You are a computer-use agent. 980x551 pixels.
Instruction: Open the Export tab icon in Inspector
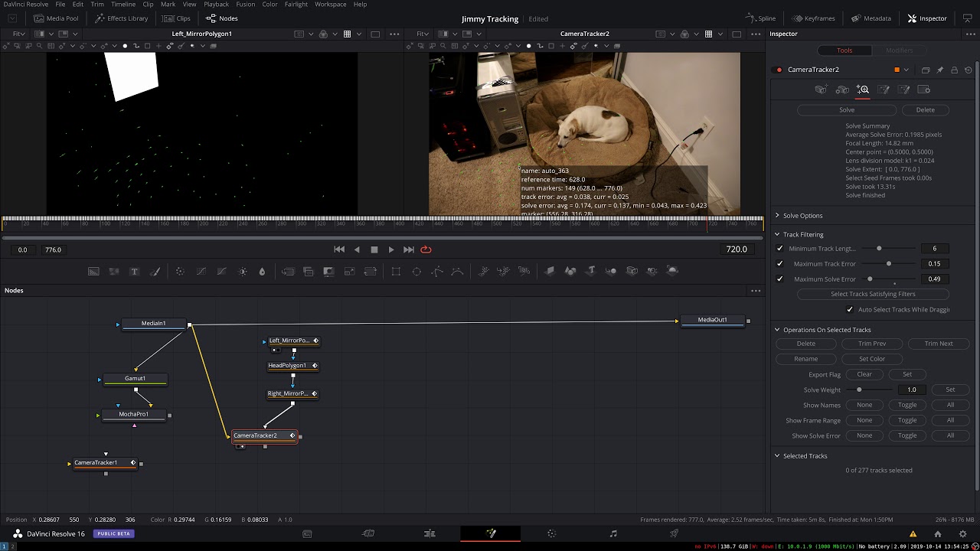point(884,90)
